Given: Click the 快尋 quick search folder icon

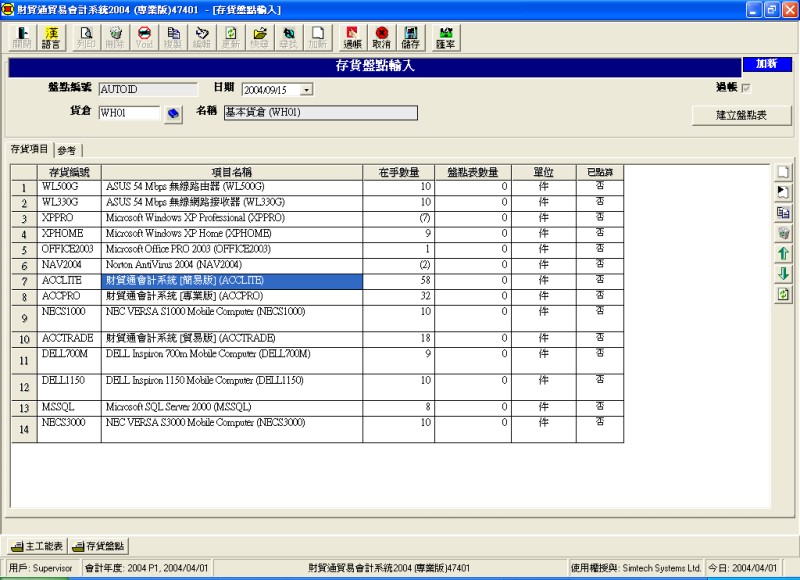Looking at the screenshot, I should click(x=260, y=38).
